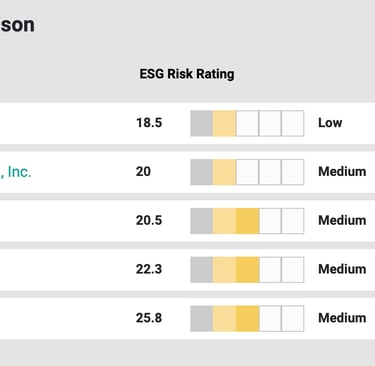Click the page heading ending in 'son'
This screenshot has width=375, height=366.
click(x=17, y=25)
